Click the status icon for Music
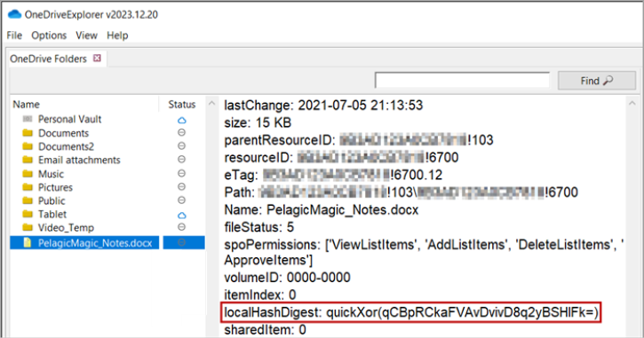 coord(181,174)
